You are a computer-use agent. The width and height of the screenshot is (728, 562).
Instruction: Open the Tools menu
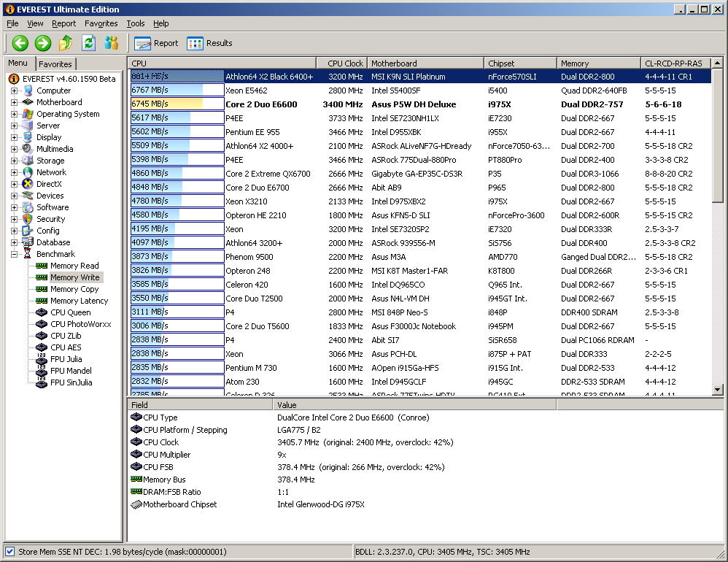tap(135, 23)
